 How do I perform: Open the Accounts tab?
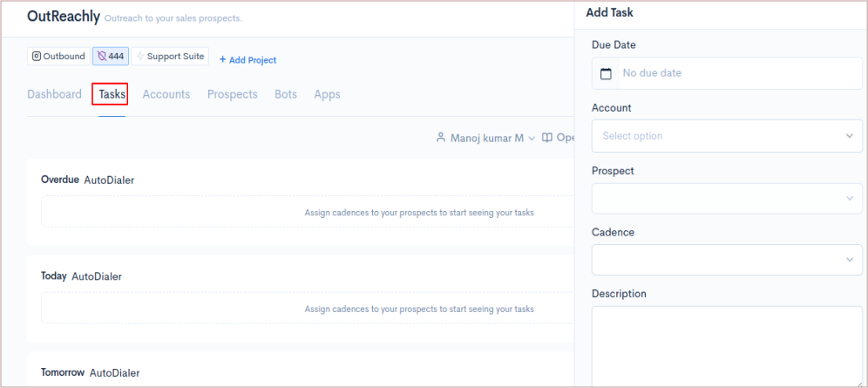tap(166, 94)
